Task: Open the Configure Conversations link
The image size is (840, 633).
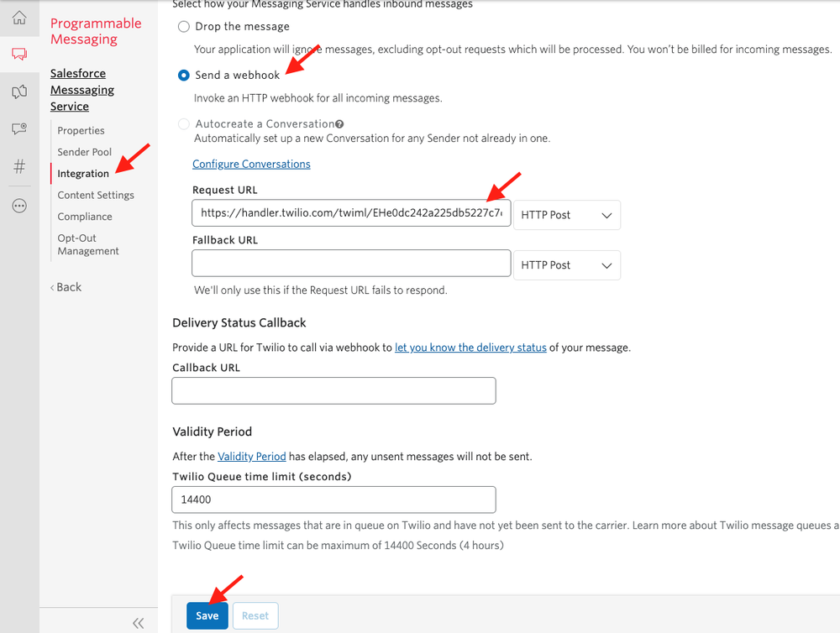Action: (x=251, y=164)
